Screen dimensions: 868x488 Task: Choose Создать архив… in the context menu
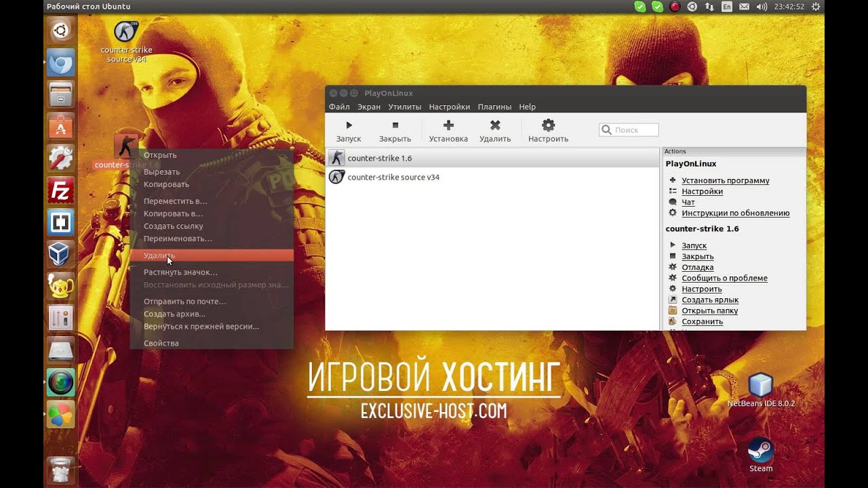[212, 314]
